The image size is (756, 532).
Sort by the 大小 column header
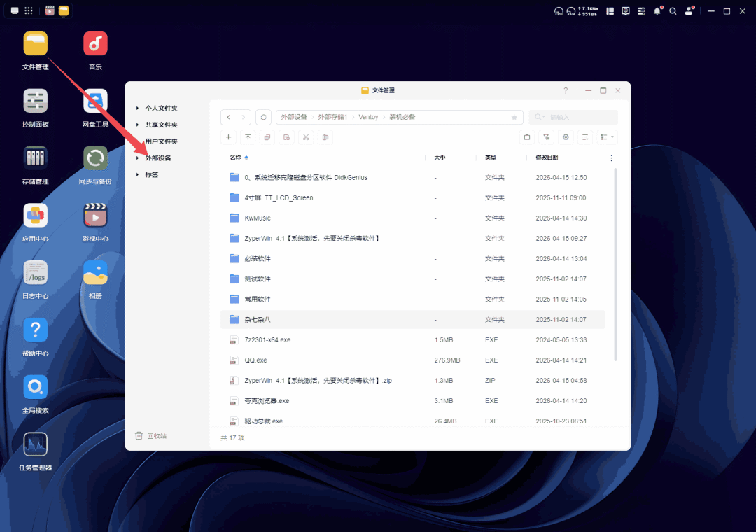(x=440, y=157)
